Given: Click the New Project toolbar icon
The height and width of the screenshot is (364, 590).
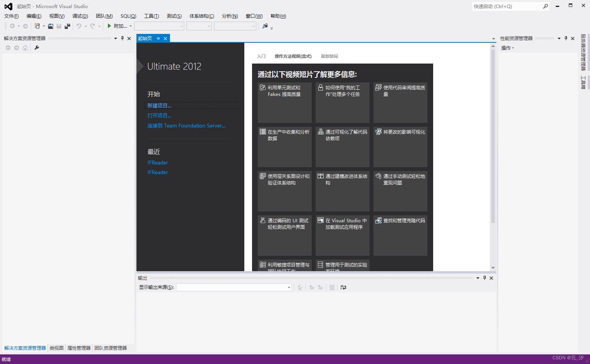Looking at the screenshot, I should pos(37,26).
